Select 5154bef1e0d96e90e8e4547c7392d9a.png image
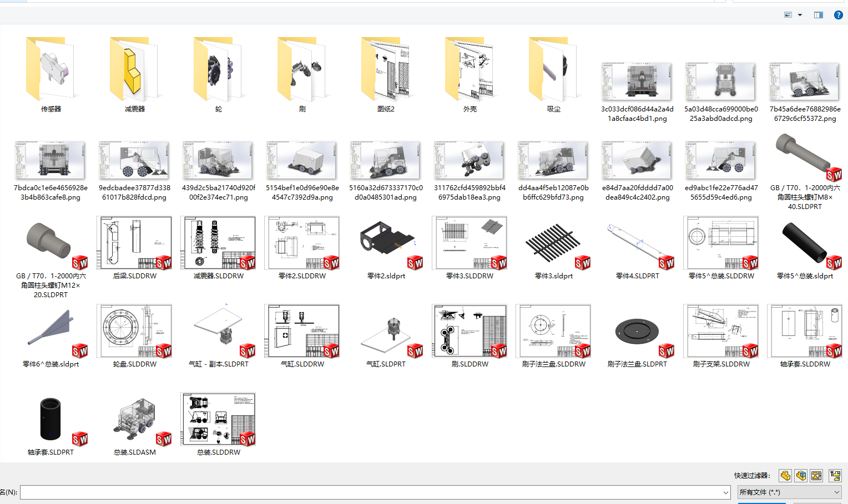 (x=302, y=171)
